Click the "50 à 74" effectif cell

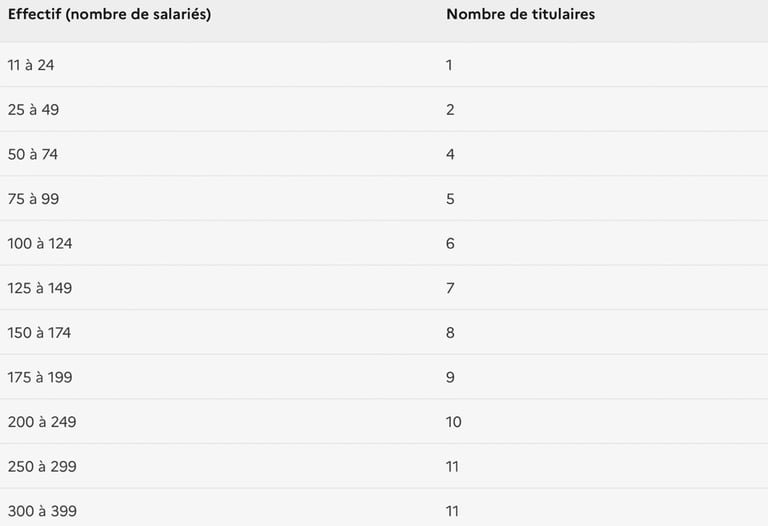click(33, 154)
